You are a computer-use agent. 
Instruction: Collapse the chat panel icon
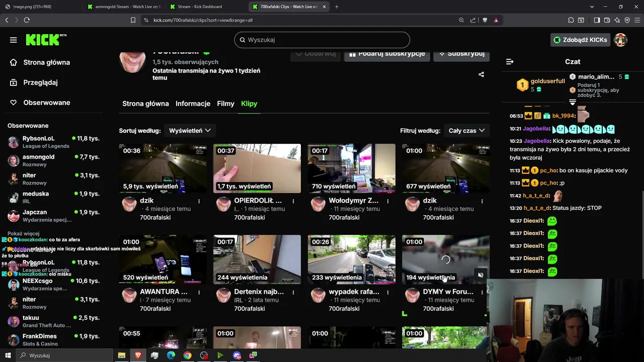click(510, 61)
